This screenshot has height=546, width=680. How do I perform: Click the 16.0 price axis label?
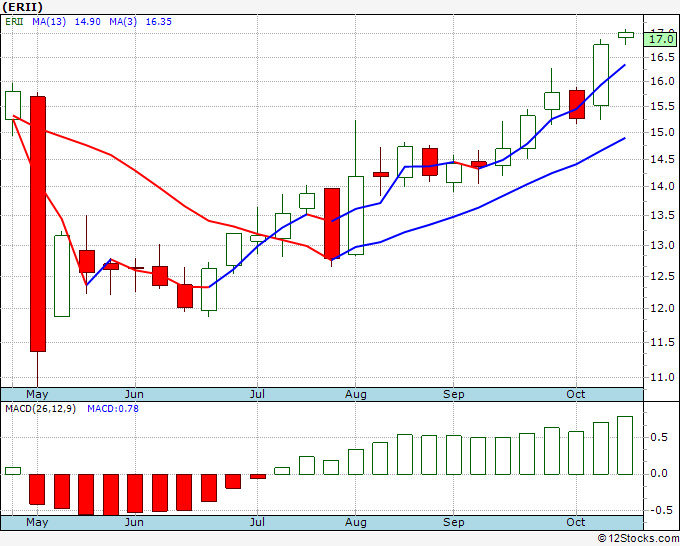tap(662, 82)
